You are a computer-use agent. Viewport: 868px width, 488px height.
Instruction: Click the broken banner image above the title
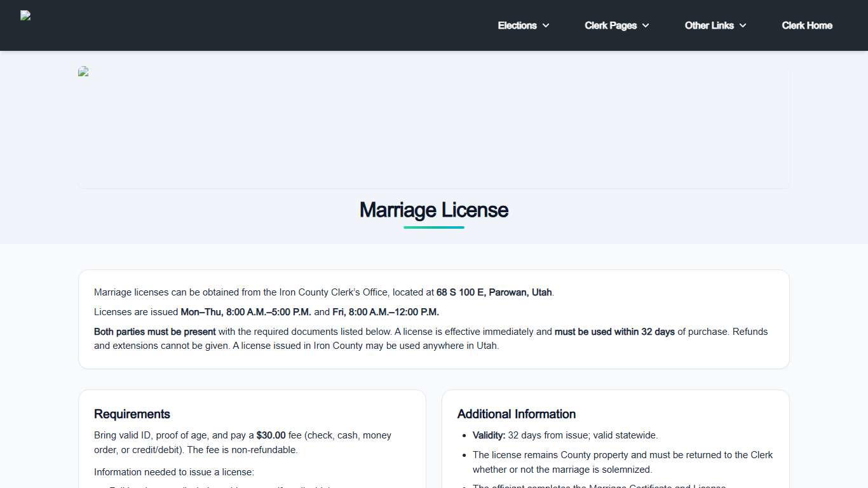click(x=83, y=72)
